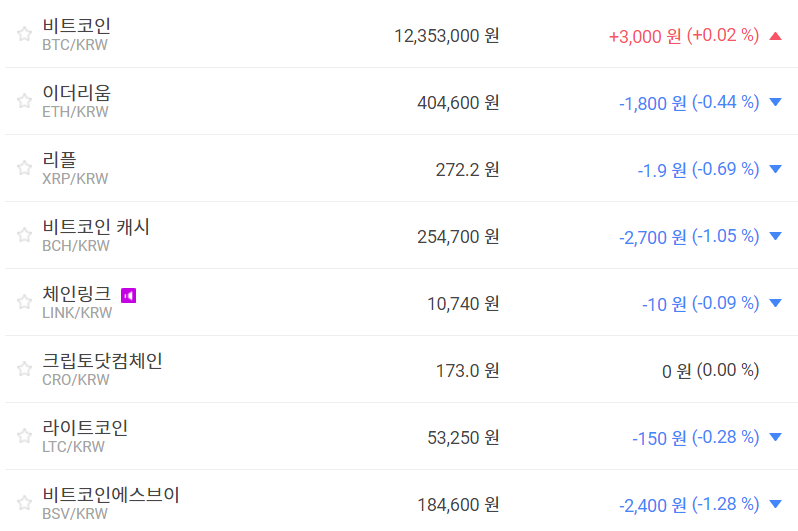Add 비트코인 캐시 to favorites via star
Screen dimensions: 798x531
[24, 235]
